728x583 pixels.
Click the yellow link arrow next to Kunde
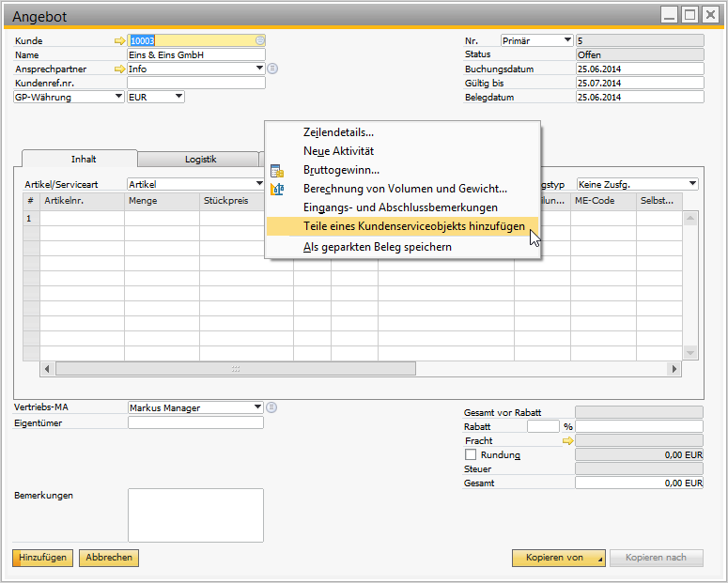coord(119,41)
